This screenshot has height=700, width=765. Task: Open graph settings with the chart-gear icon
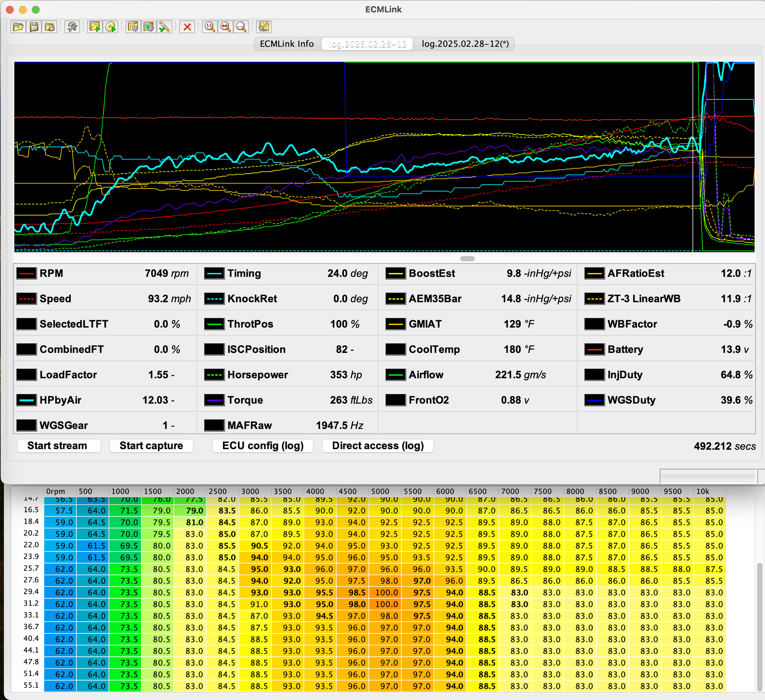tap(133, 27)
